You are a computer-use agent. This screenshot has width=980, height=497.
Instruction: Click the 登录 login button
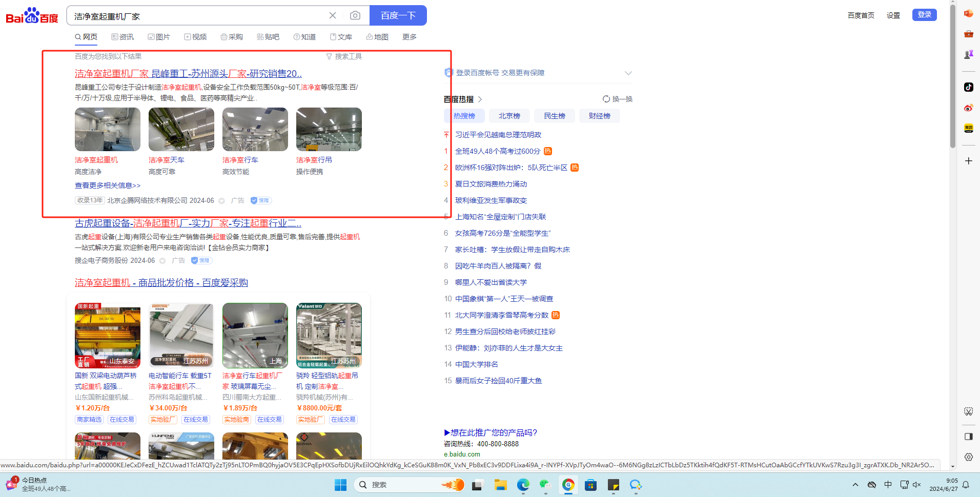point(925,14)
